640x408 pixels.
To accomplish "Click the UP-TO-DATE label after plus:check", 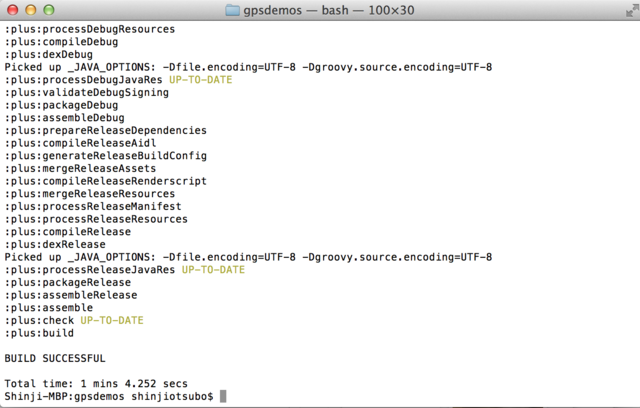I will click(112, 321).
